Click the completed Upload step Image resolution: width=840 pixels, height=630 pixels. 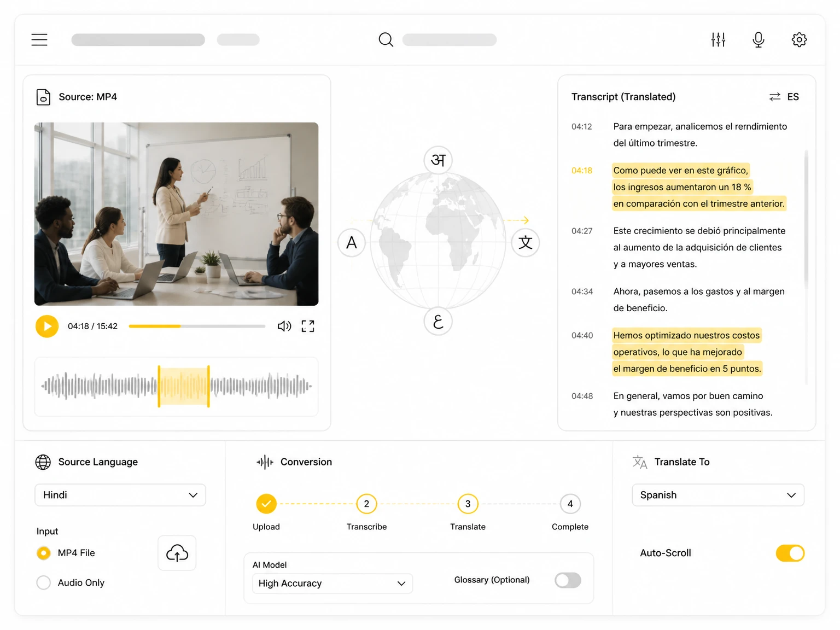(266, 504)
